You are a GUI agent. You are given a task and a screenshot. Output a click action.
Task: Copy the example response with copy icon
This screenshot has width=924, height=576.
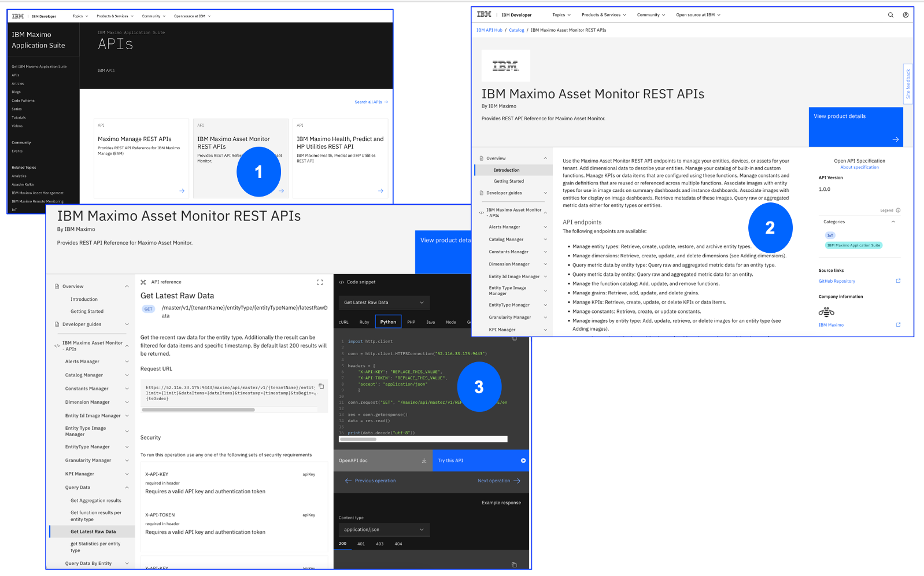point(514,564)
